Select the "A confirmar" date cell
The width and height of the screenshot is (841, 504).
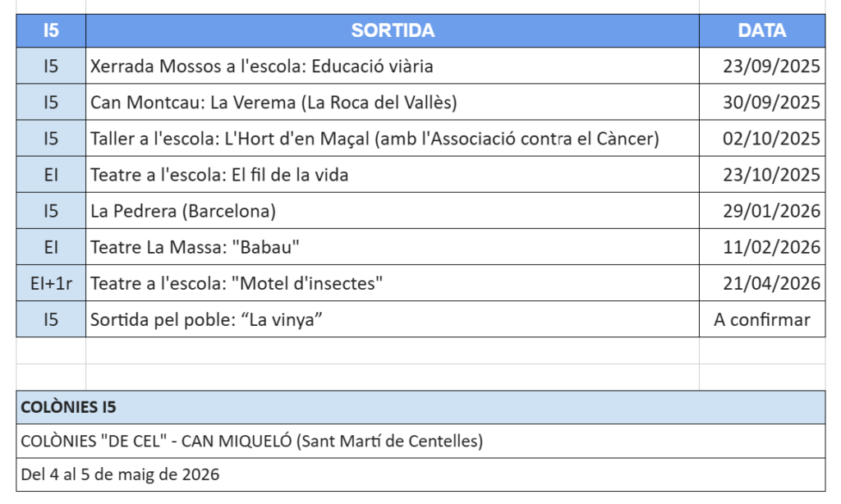point(761,319)
